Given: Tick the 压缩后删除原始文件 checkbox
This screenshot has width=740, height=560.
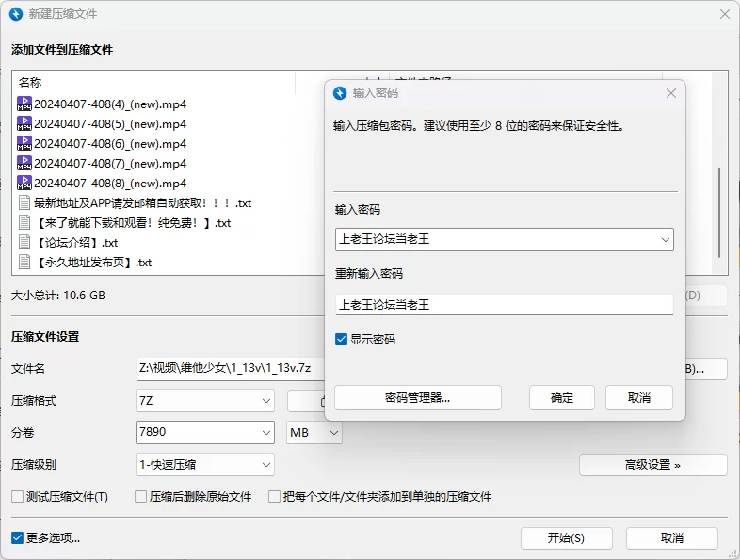Looking at the screenshot, I should point(141,497).
